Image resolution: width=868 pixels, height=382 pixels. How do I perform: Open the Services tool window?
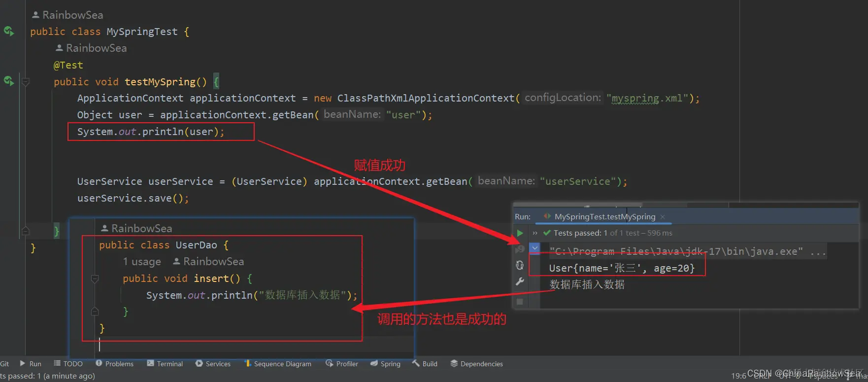point(213,364)
